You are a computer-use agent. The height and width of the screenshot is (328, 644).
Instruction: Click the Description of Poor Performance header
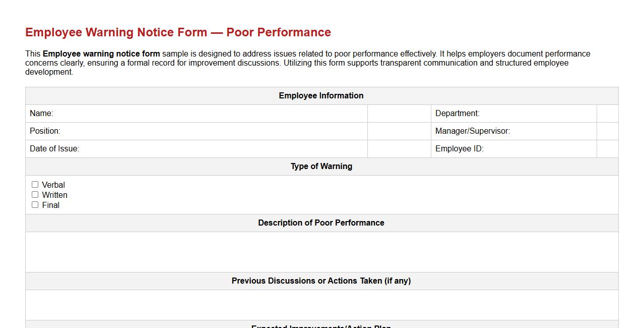(x=321, y=223)
